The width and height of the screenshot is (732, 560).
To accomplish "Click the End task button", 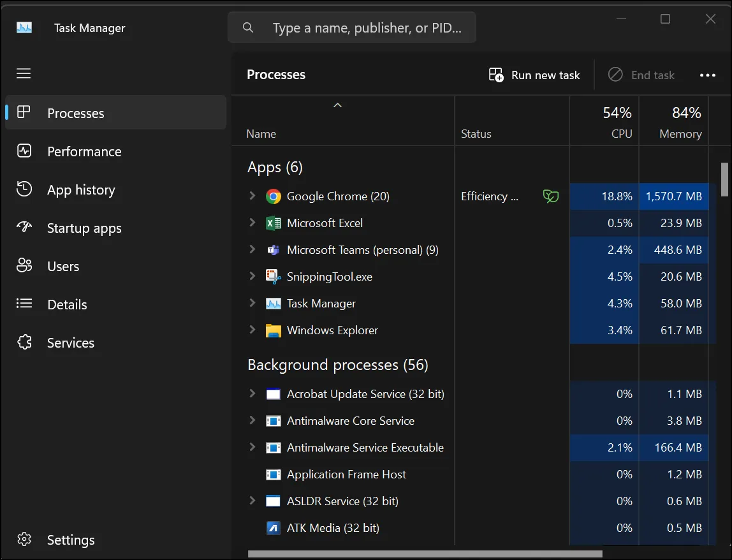I will pos(641,75).
